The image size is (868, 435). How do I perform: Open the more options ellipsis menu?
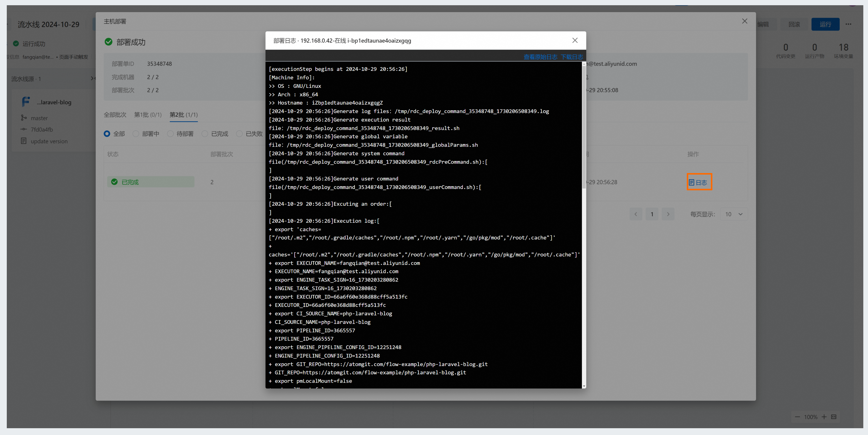point(848,24)
